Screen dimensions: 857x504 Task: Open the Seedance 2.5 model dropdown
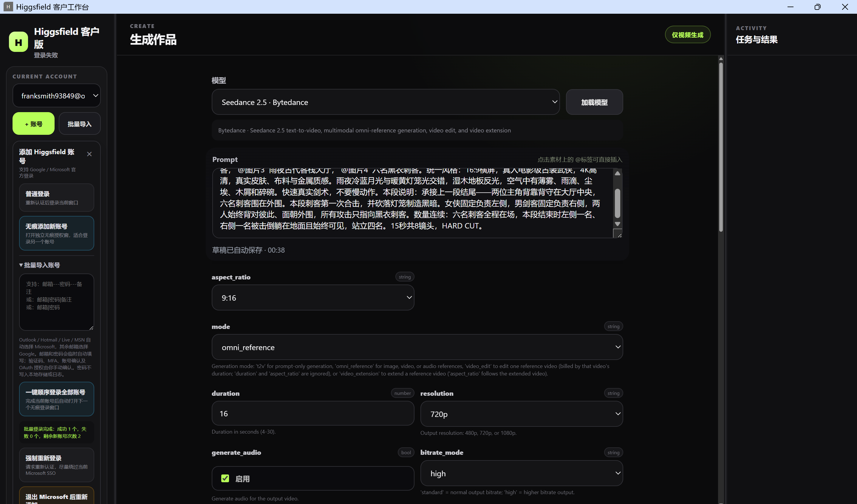click(x=386, y=102)
